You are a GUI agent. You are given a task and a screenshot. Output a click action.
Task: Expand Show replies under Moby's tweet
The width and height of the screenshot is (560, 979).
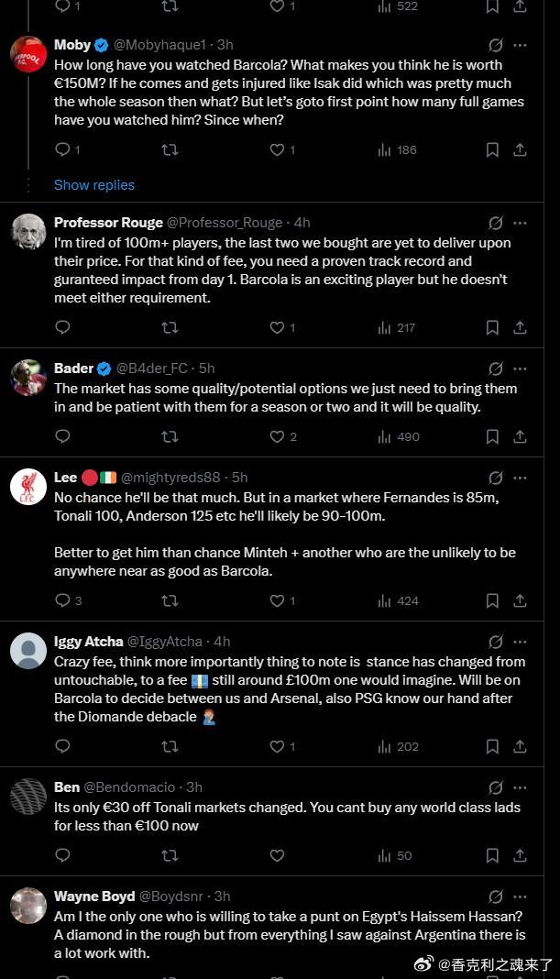tap(94, 185)
